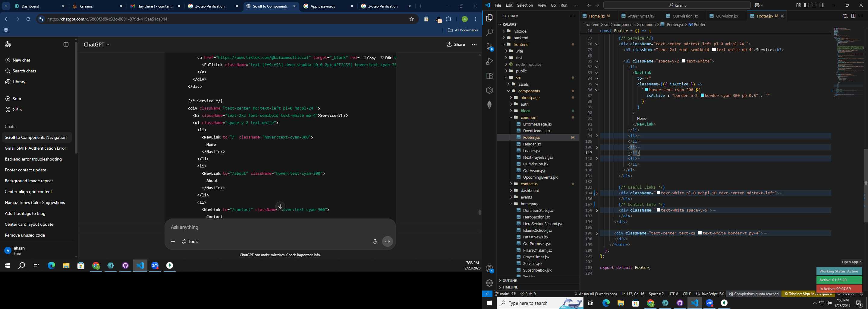The width and height of the screenshot is (868, 309).
Task: Open Gmail SMTP Authentication Error chat
Action: click(x=35, y=148)
